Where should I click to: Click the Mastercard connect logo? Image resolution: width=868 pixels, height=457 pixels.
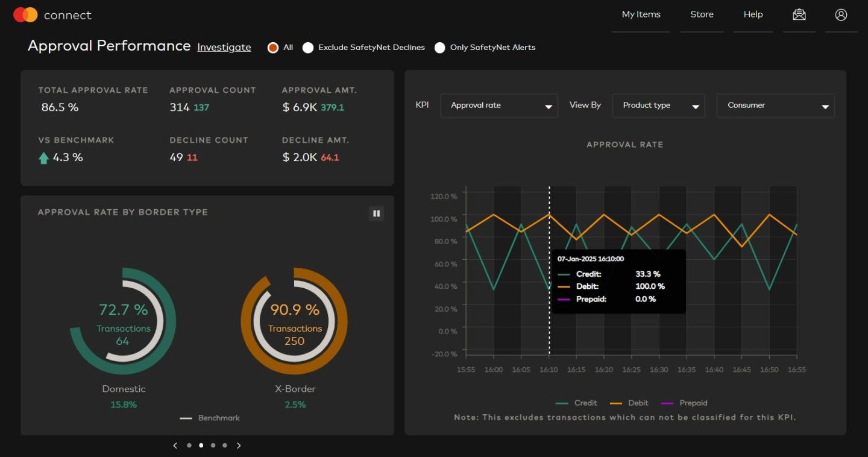tap(51, 14)
